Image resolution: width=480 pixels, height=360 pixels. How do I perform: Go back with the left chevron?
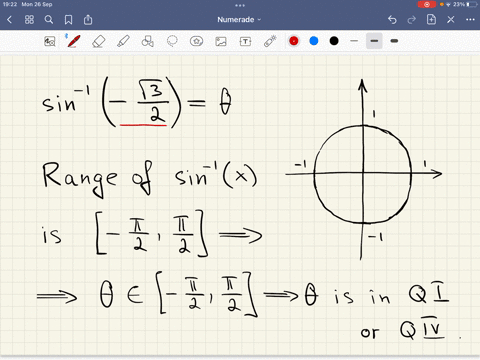tap(9, 20)
